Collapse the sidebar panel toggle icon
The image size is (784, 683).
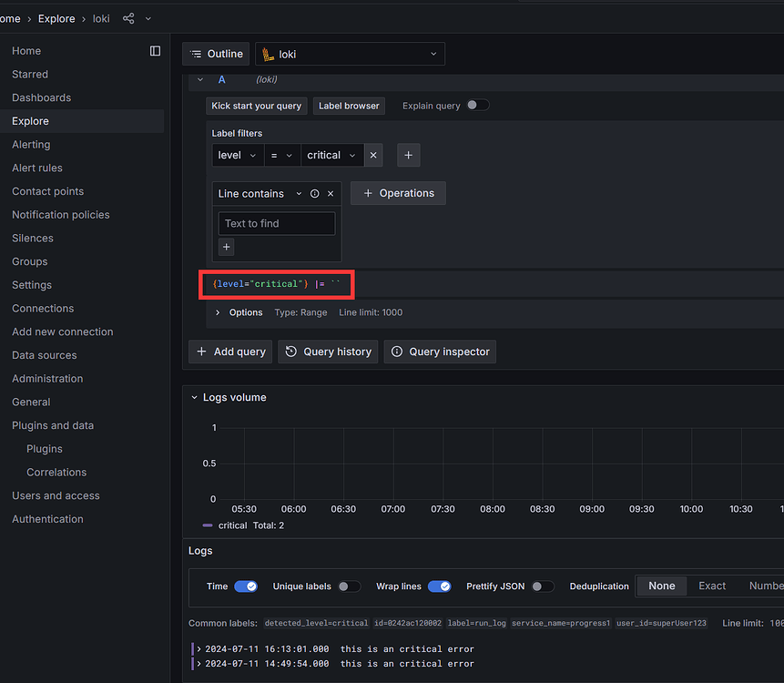click(x=155, y=50)
